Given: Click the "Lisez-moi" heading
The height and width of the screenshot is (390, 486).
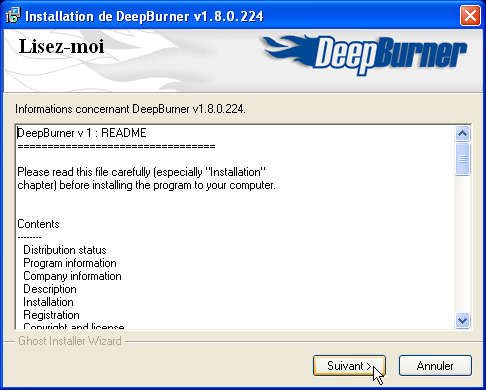Looking at the screenshot, I should (61, 46).
